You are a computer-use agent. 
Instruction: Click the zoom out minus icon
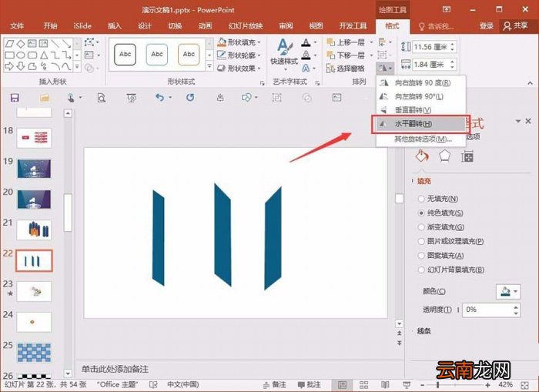[x=423, y=385]
